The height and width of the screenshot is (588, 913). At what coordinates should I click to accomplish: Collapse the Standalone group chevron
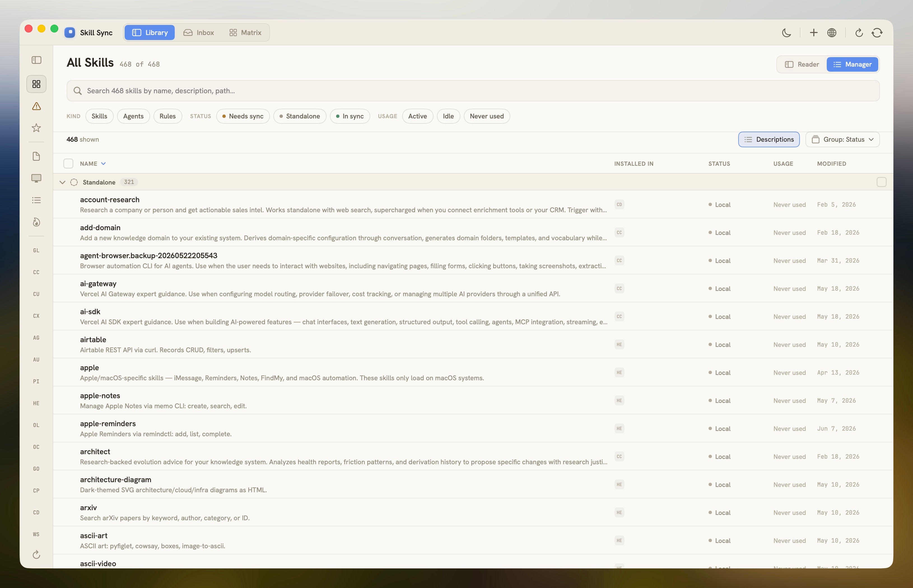pos(62,183)
